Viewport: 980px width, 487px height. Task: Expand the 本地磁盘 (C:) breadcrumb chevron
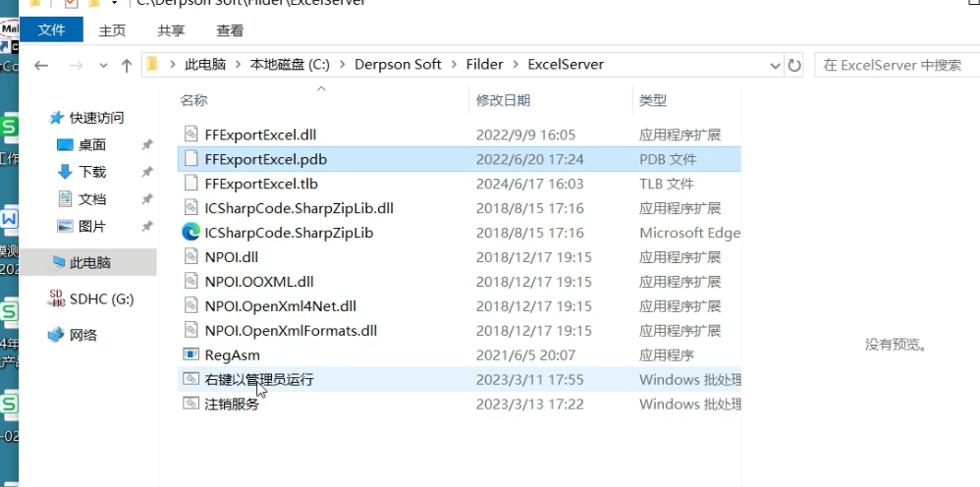tap(343, 65)
